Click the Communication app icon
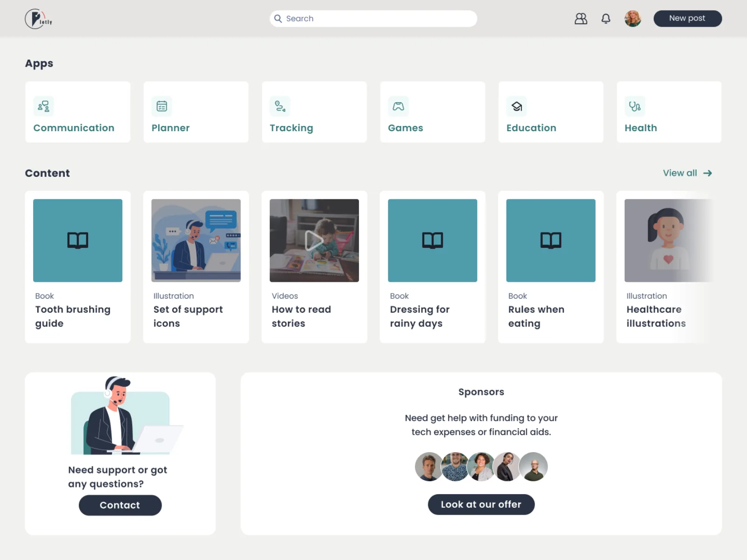Image resolution: width=747 pixels, height=560 pixels. pyautogui.click(x=43, y=106)
